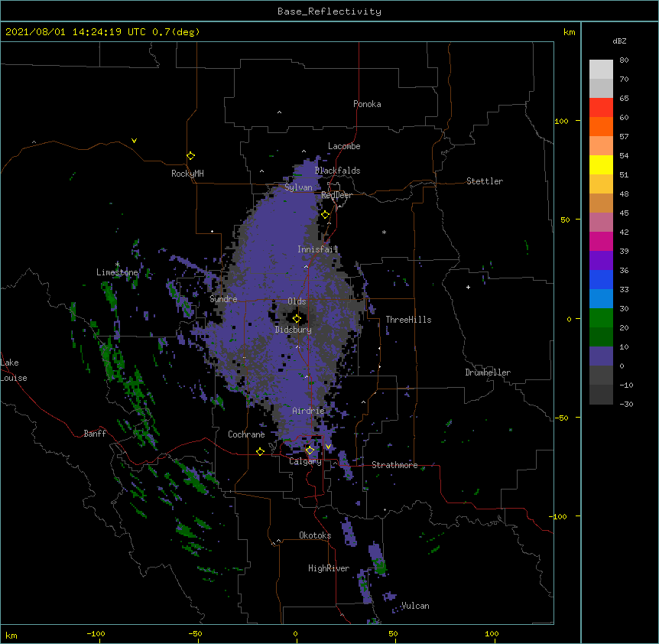Pick the orange swatch between 60 and 57 dBZ
659x644 pixels.
tap(601, 126)
